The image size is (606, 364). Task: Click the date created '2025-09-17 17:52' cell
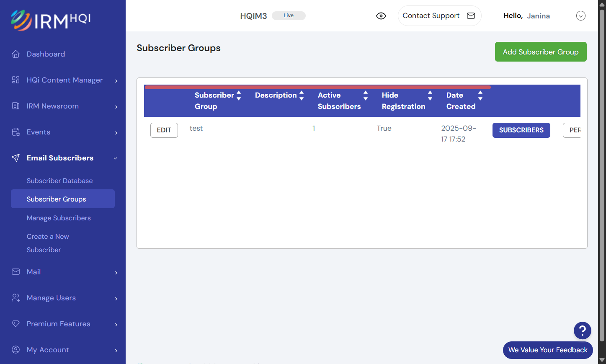point(459,134)
